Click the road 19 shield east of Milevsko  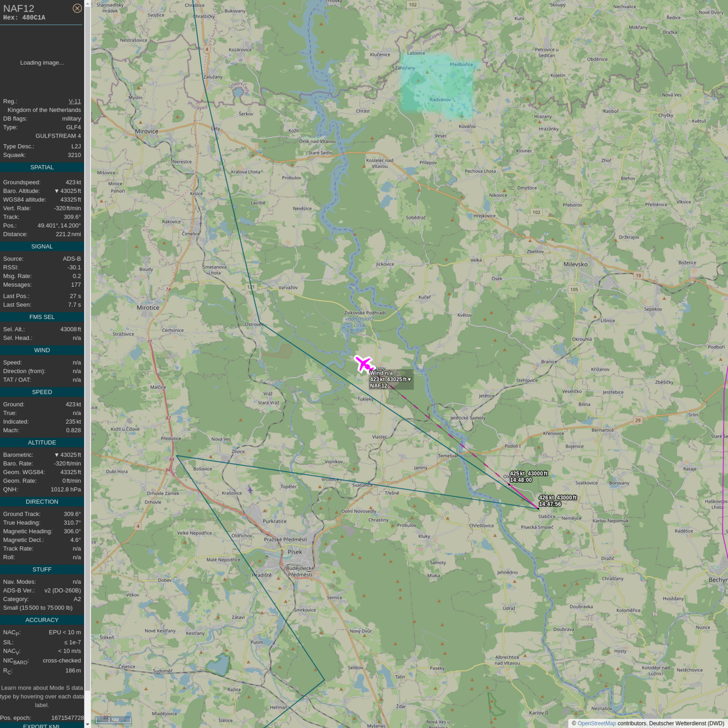pos(638,276)
